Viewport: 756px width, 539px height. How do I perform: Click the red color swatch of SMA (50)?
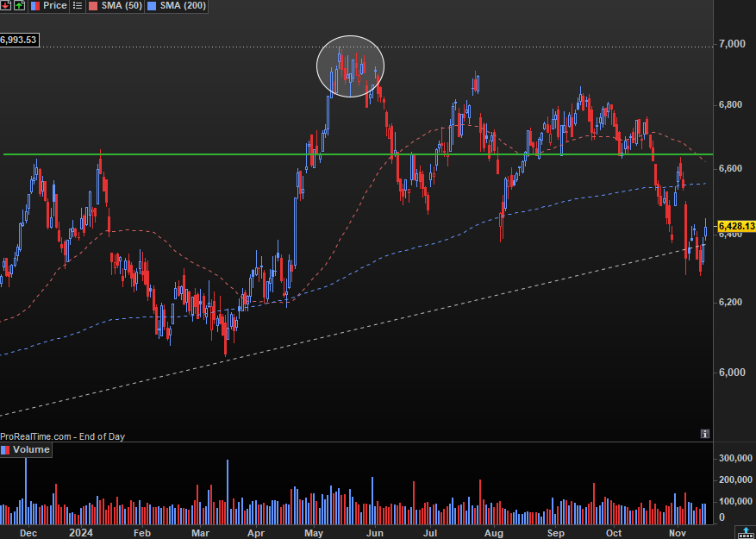(93, 6)
